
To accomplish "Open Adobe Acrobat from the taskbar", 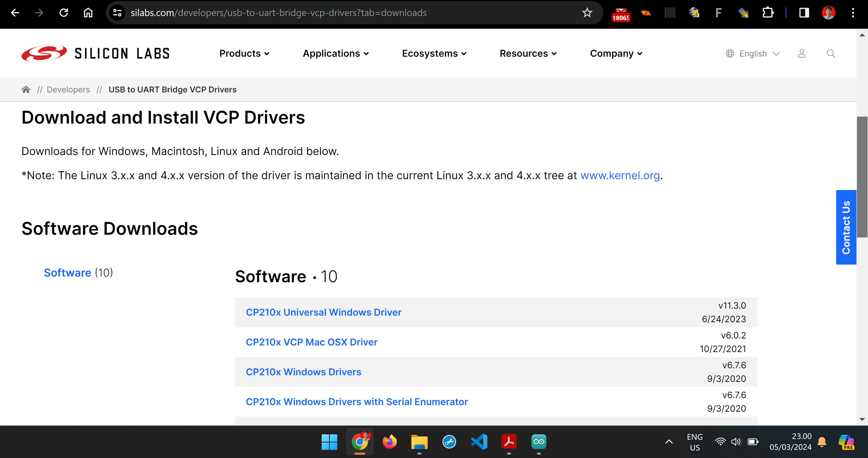I will pyautogui.click(x=509, y=442).
